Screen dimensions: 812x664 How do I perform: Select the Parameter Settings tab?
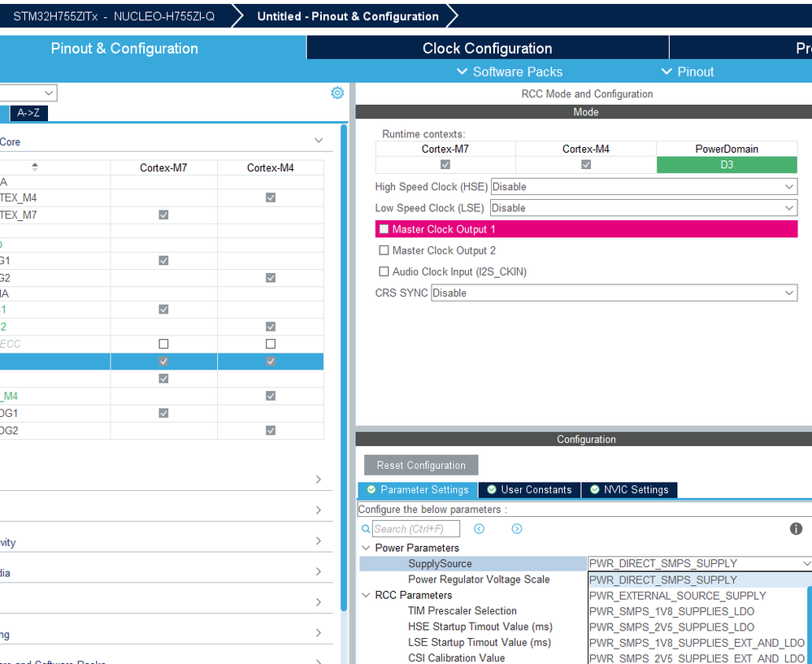click(x=418, y=490)
